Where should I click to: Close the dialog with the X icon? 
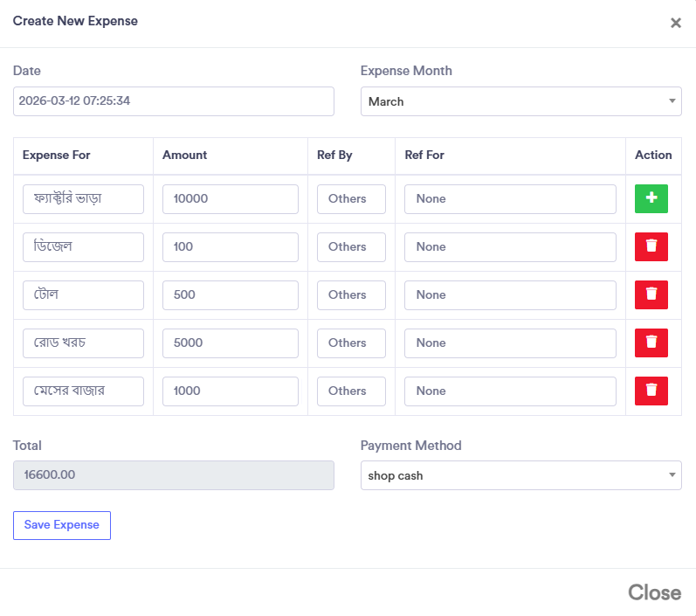point(675,24)
